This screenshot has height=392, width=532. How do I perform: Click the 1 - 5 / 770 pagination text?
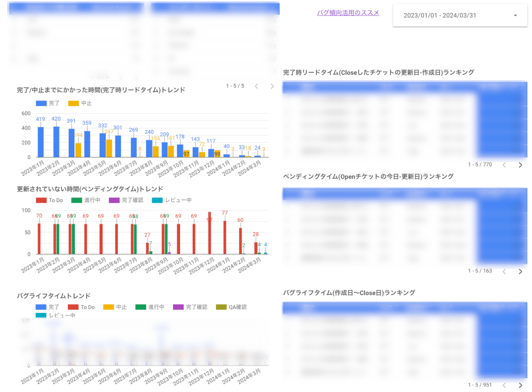480,165
